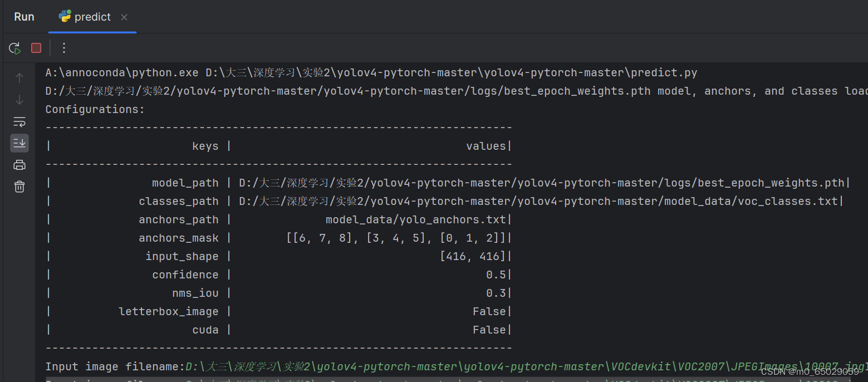Close the predict console tab
The width and height of the screenshot is (868, 382).
pyautogui.click(x=124, y=17)
